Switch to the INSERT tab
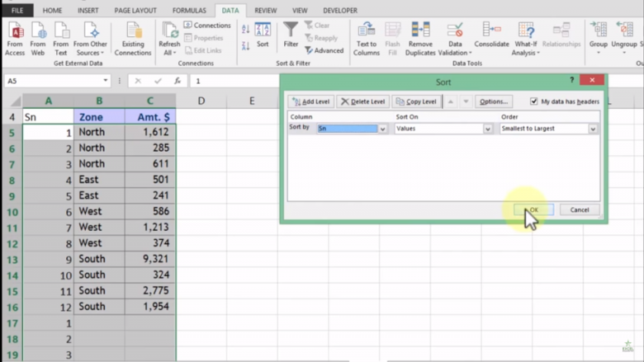The width and height of the screenshot is (644, 362). coord(88,10)
